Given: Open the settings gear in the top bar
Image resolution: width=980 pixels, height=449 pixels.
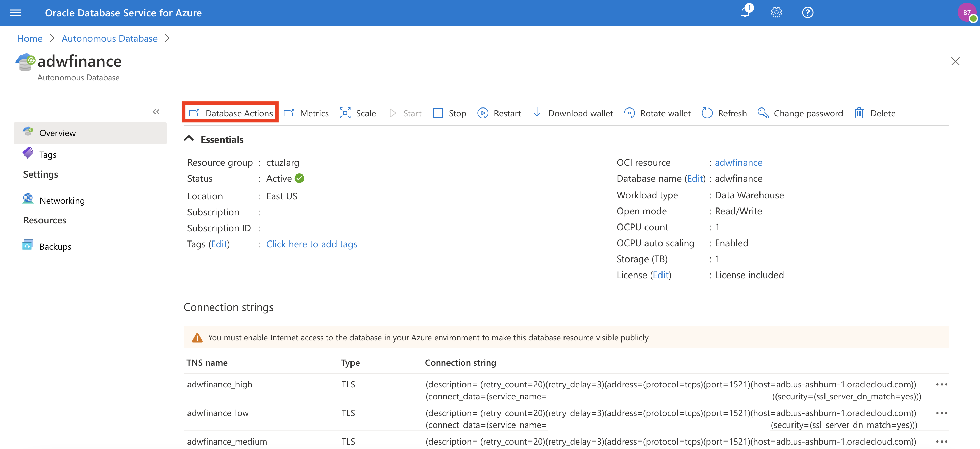Looking at the screenshot, I should tap(776, 12).
